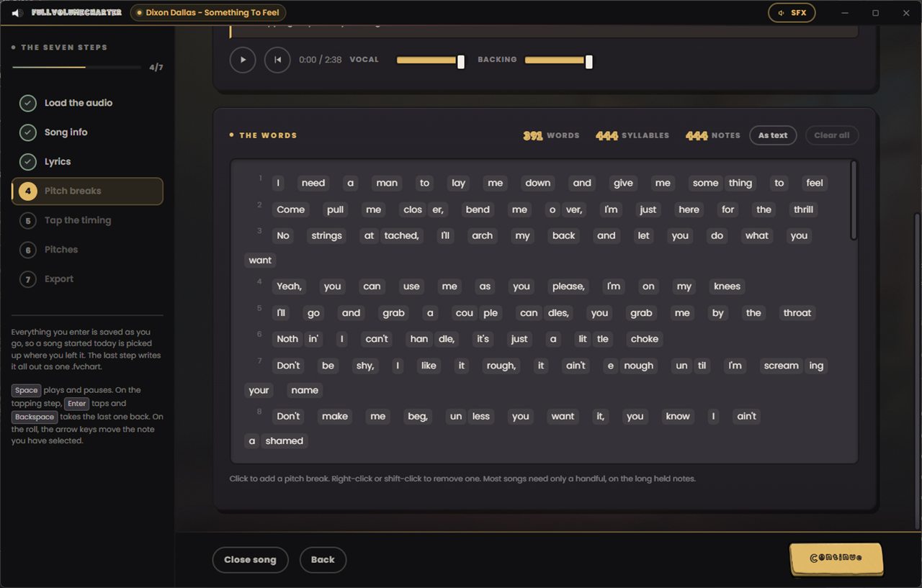Viewport: 922px width, 588px height.
Task: Click the syllable 'clos' in line 2
Action: (x=413, y=209)
